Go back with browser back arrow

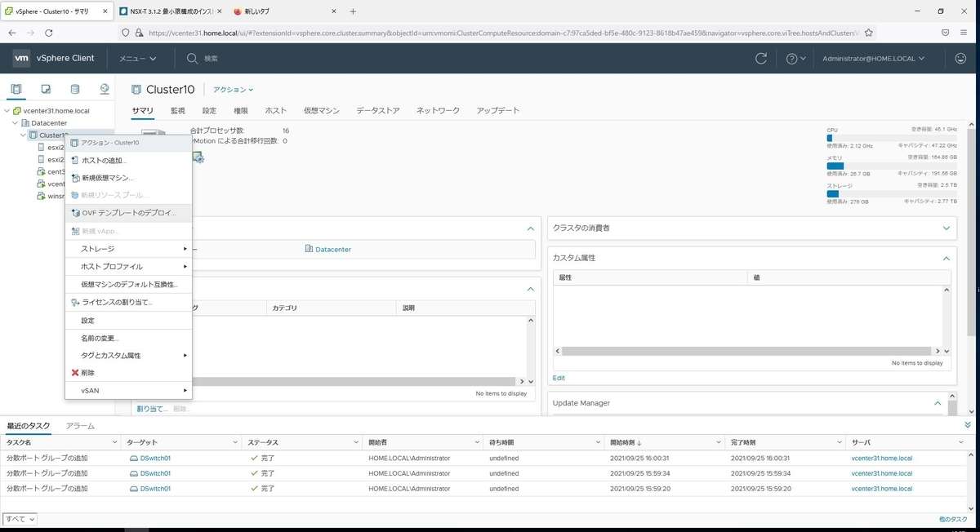12,33
